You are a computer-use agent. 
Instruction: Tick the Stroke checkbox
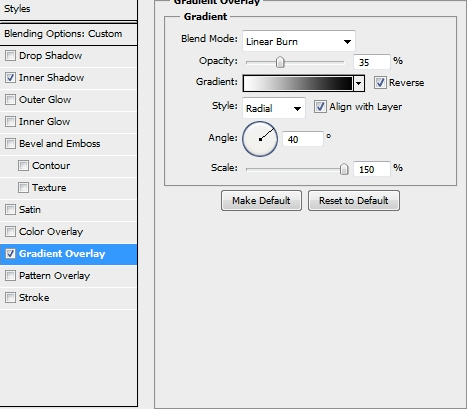10,297
